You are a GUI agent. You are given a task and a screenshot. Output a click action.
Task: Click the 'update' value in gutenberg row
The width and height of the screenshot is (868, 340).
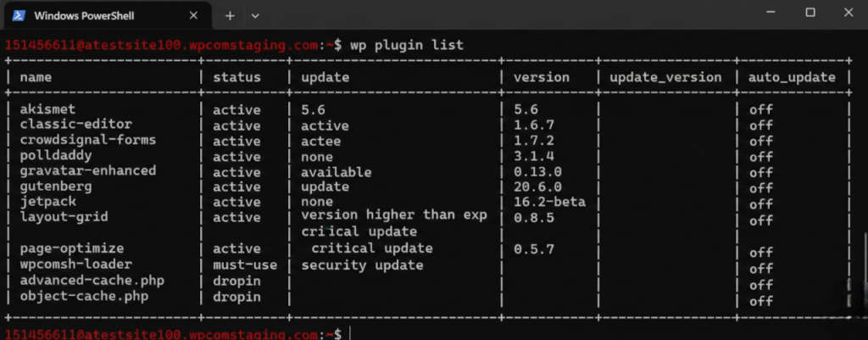click(325, 187)
